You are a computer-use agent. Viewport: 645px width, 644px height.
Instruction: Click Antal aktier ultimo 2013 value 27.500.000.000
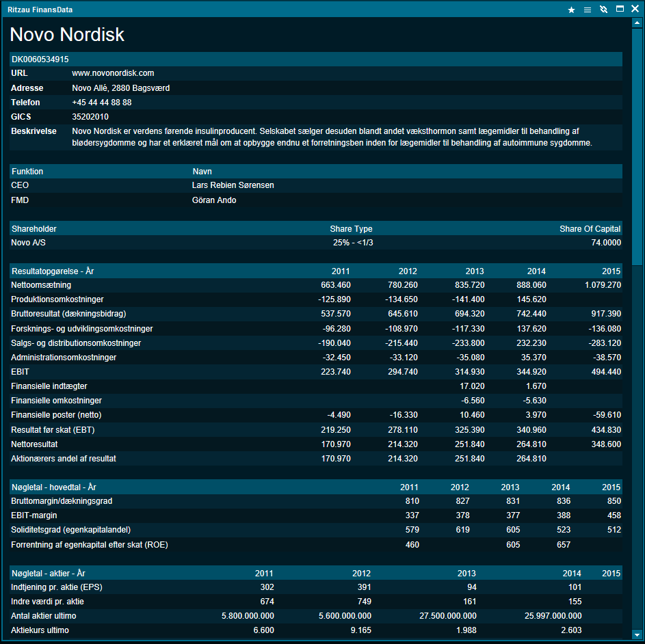coord(448,616)
